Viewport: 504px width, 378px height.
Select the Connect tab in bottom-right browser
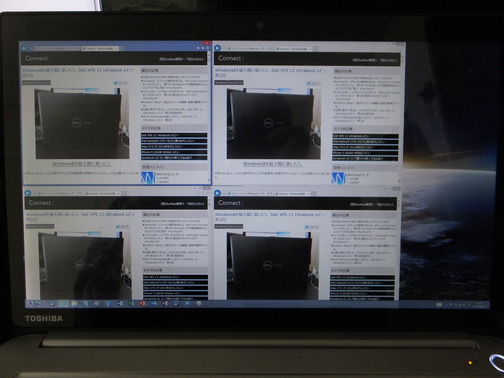click(x=294, y=193)
